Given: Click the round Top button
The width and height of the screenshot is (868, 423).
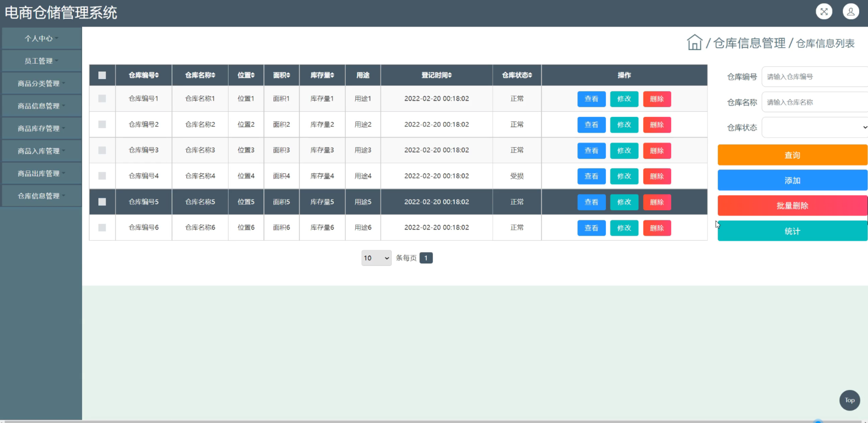Looking at the screenshot, I should [x=849, y=400].
